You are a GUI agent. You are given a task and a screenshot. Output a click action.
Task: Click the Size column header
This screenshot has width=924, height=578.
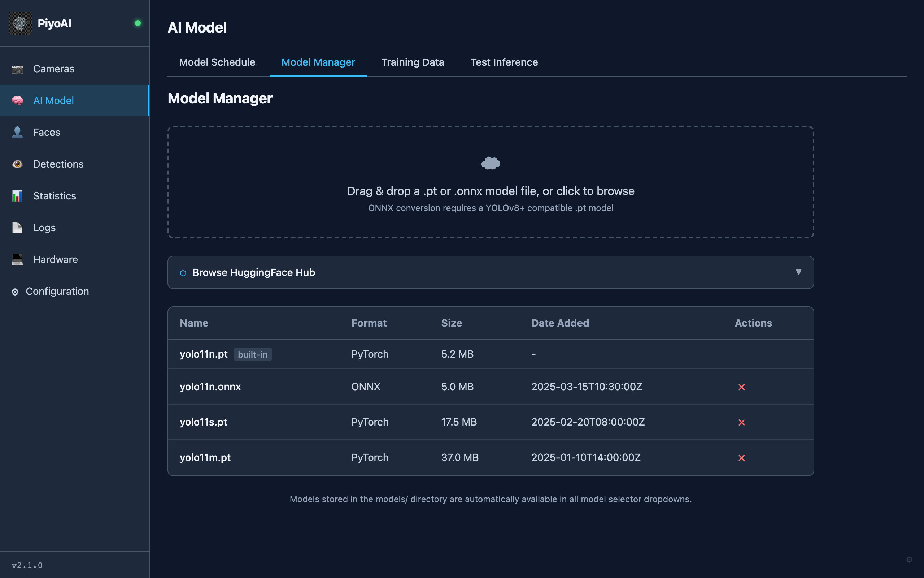coord(451,323)
